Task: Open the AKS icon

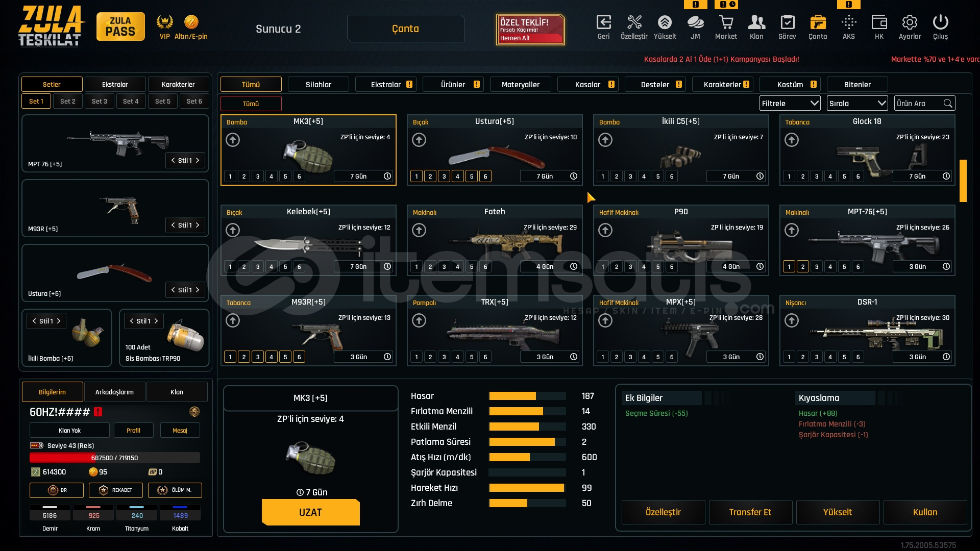Action: coord(849,22)
